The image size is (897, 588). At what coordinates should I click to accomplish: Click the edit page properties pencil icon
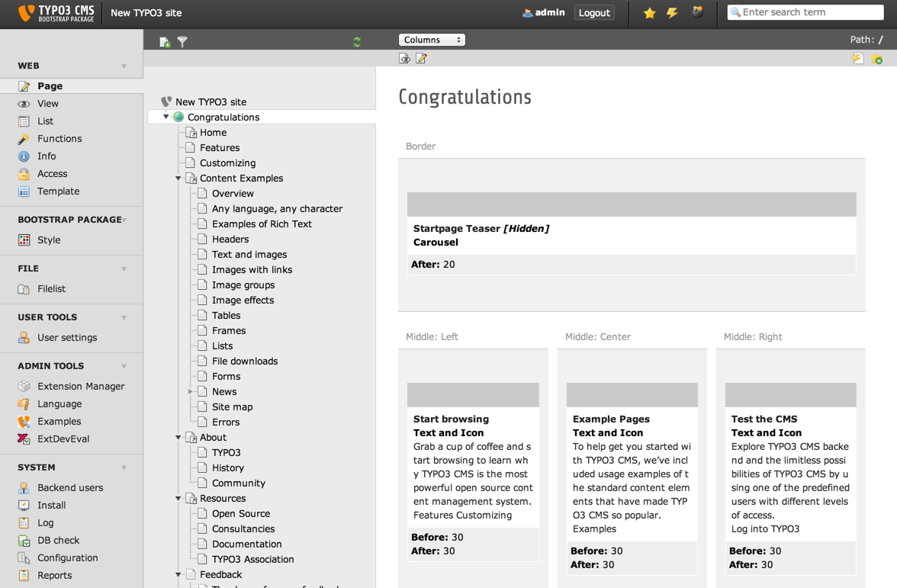click(421, 58)
